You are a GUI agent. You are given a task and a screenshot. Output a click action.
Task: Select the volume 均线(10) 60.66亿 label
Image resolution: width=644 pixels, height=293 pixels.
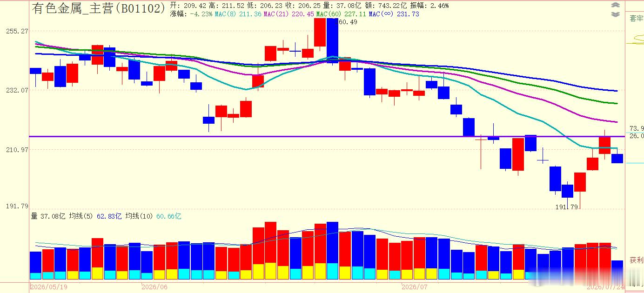[153, 216]
